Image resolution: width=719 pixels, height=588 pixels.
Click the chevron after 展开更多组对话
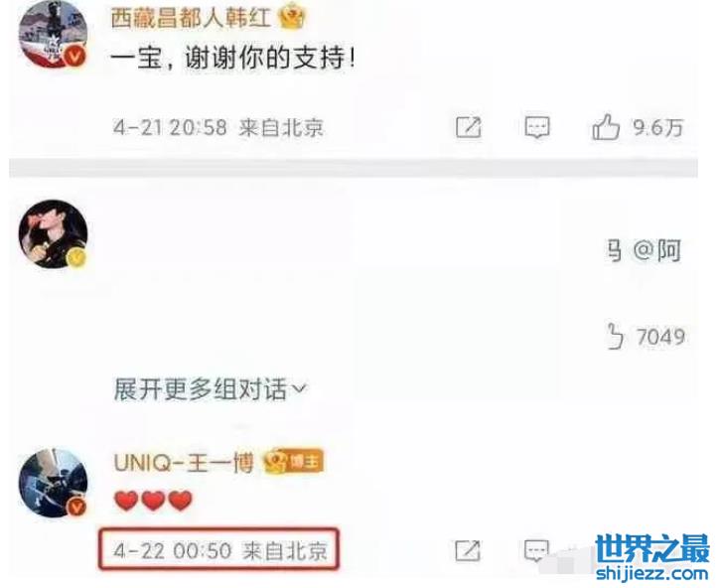click(x=299, y=390)
